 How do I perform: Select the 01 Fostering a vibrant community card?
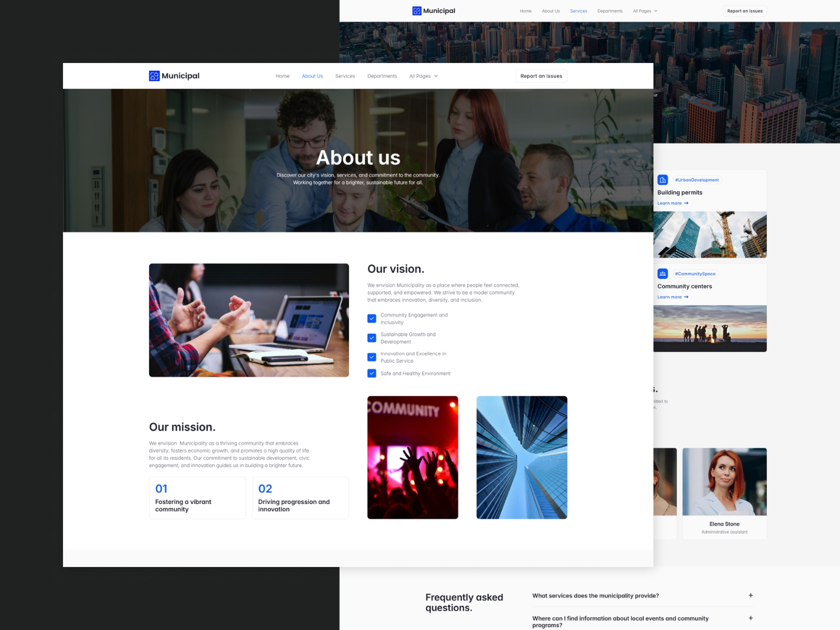(x=197, y=498)
